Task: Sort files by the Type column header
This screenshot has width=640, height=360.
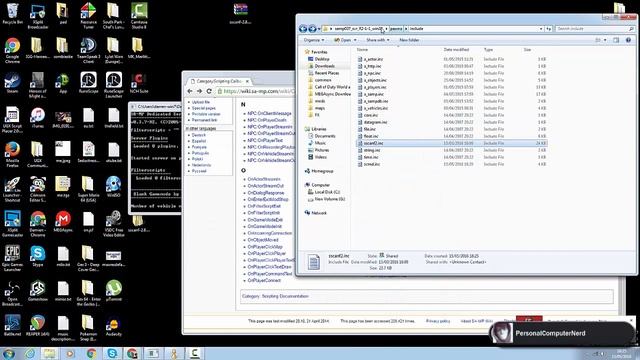Action: 489,49
